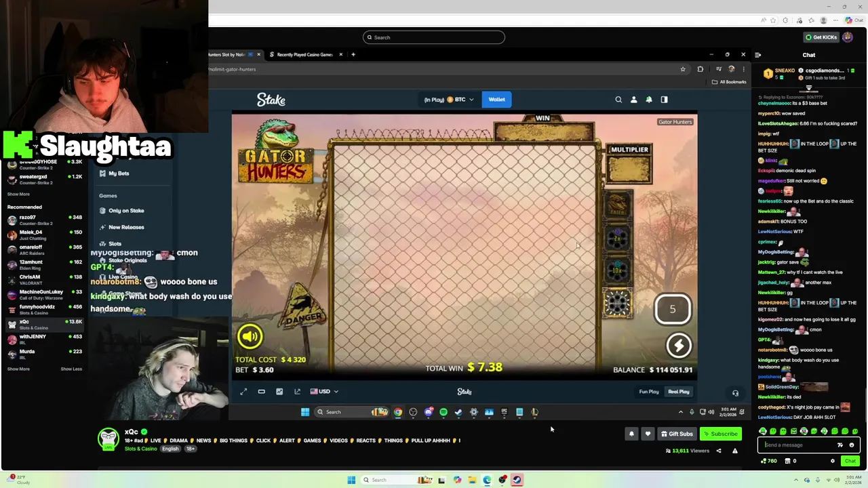
Task: Enter fullscreen mode for the game
Action: coord(243,391)
